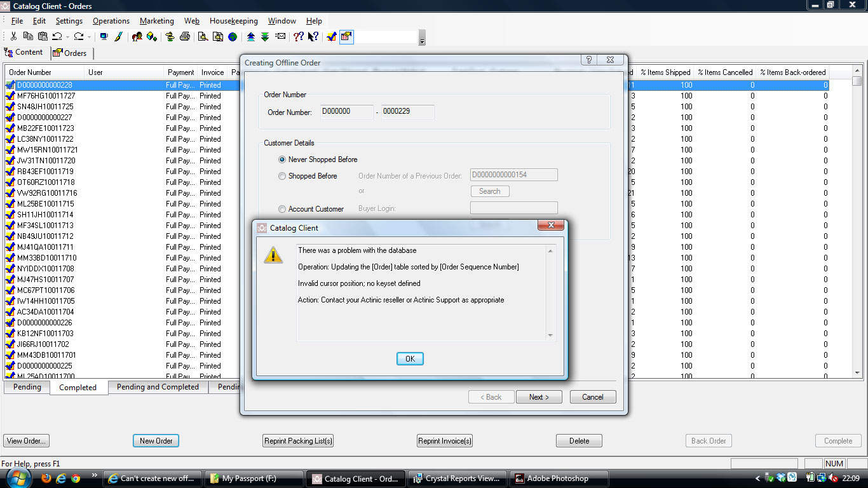Select the Shopped Before radio option
Screen dimensions: 868x488
pos(282,176)
